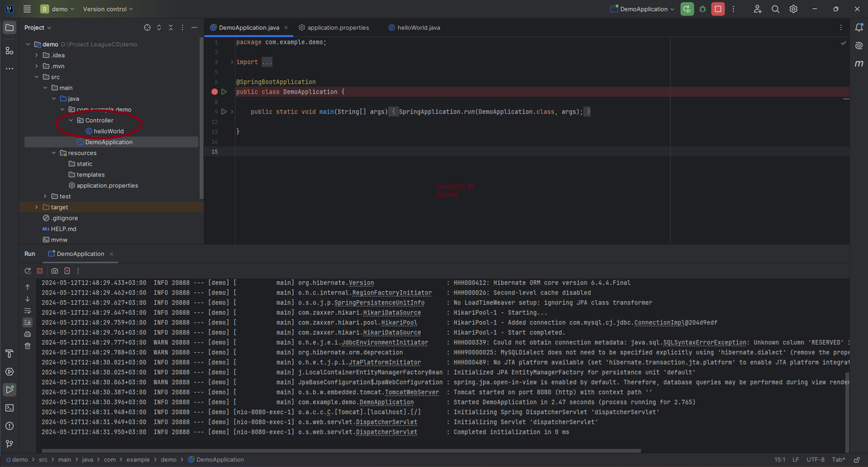Open Version control menu
This screenshot has width=868, height=467.
coord(108,10)
